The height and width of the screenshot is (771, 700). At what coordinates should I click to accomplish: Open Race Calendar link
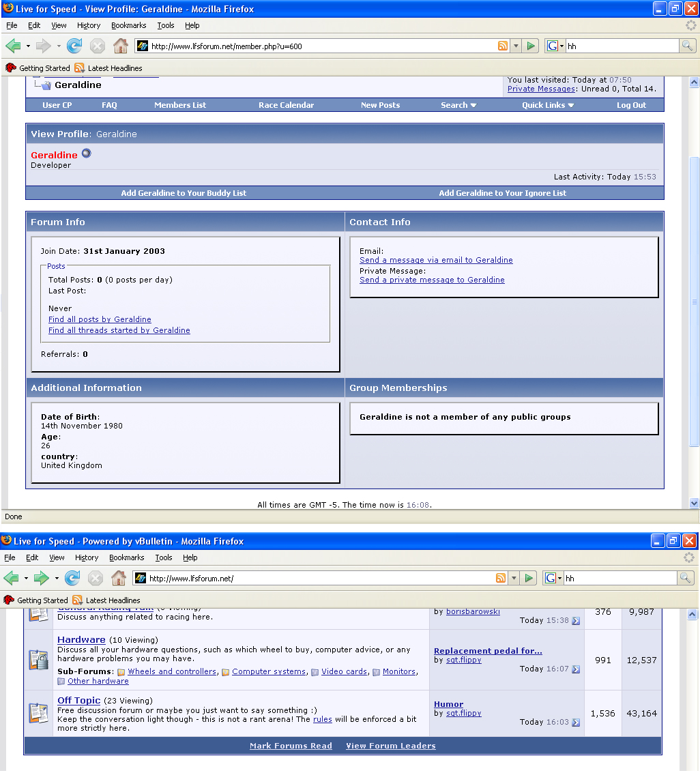click(286, 105)
